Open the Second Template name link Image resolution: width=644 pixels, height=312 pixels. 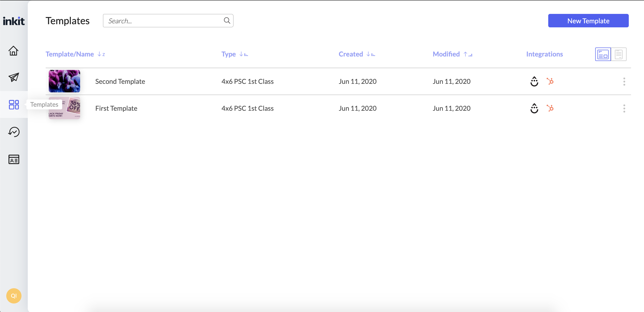[x=120, y=81]
